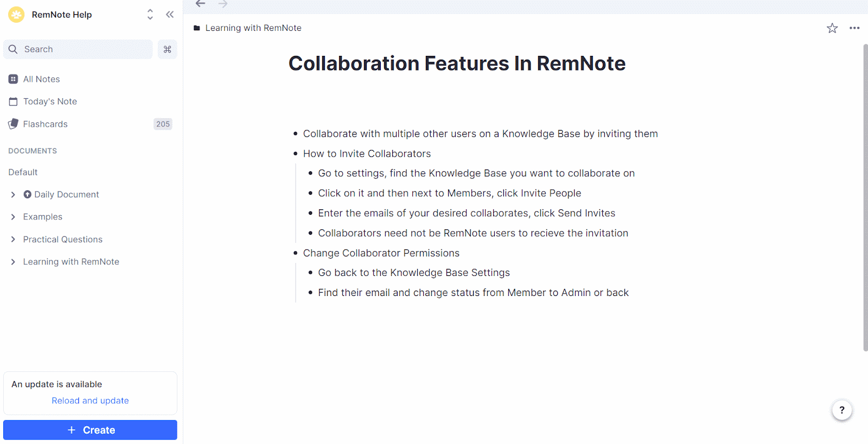Expand the Practical Questions chevron
Screen dimensions: 868x444
(x=13, y=240)
